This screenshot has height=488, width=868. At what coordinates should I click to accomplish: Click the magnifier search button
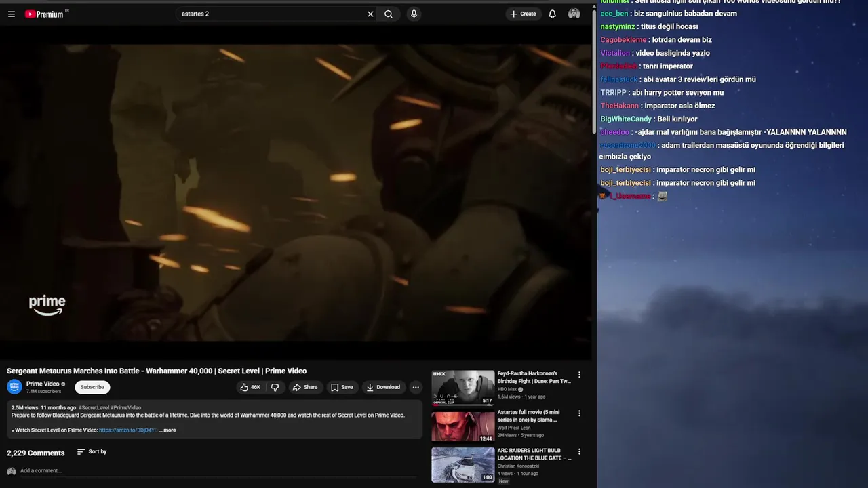pos(389,14)
